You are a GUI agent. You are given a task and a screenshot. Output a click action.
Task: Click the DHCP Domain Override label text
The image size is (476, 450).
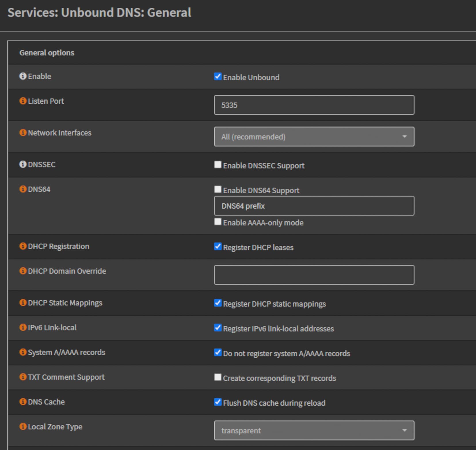click(x=67, y=271)
